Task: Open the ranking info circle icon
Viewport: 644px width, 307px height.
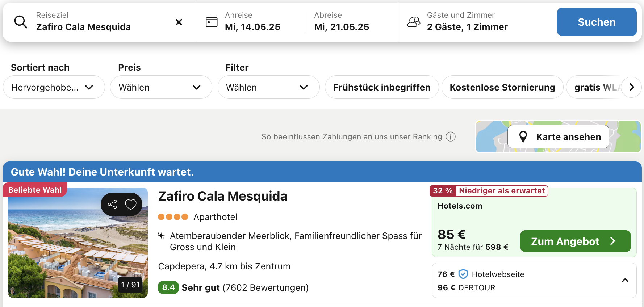Action: [x=451, y=136]
